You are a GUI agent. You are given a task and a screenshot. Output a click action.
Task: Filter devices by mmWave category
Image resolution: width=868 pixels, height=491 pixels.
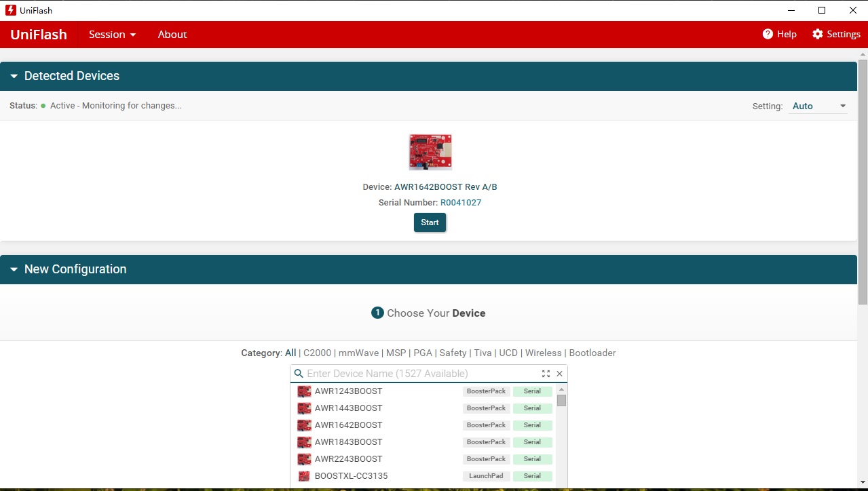click(359, 353)
